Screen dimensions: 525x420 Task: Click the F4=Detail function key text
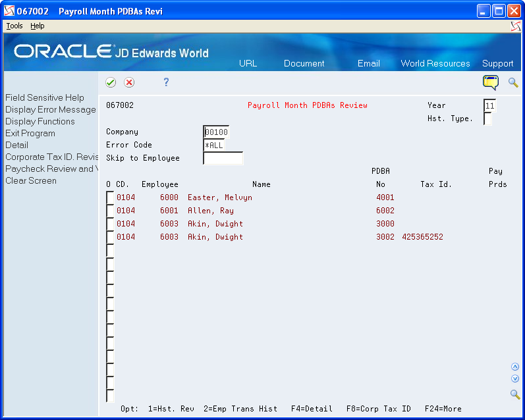click(x=312, y=409)
